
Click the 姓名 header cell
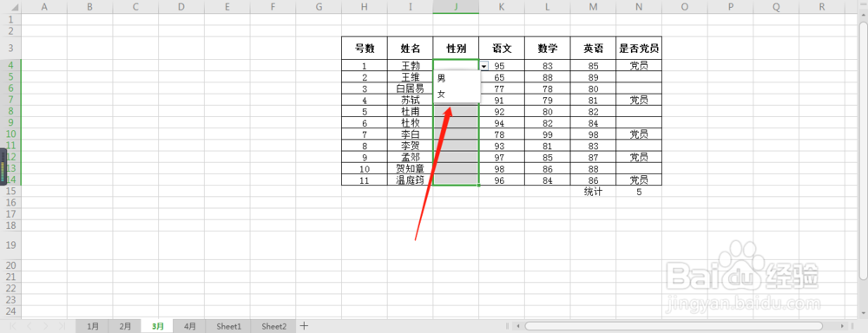(411, 48)
